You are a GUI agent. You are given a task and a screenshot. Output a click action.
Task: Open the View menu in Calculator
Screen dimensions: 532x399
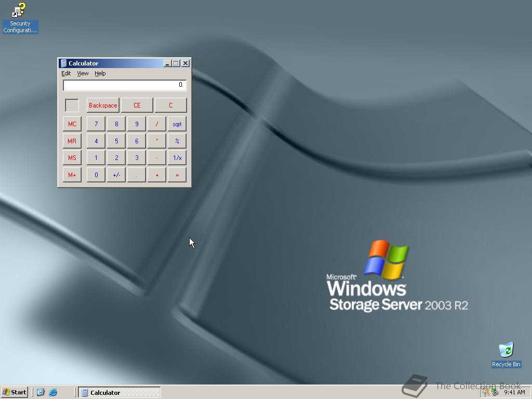click(83, 73)
